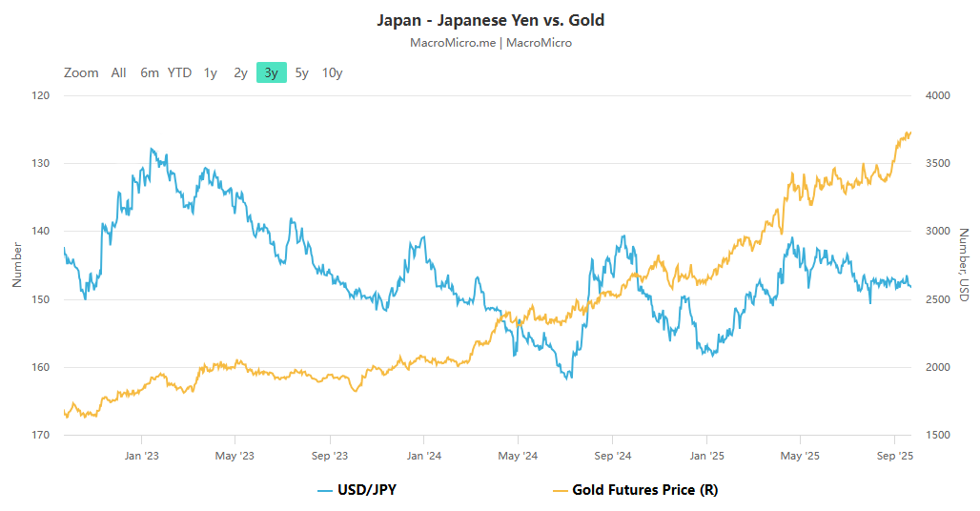Hide the Gold Futures Price (R) series
Image resolution: width=980 pixels, height=511 pixels.
[x=644, y=490]
